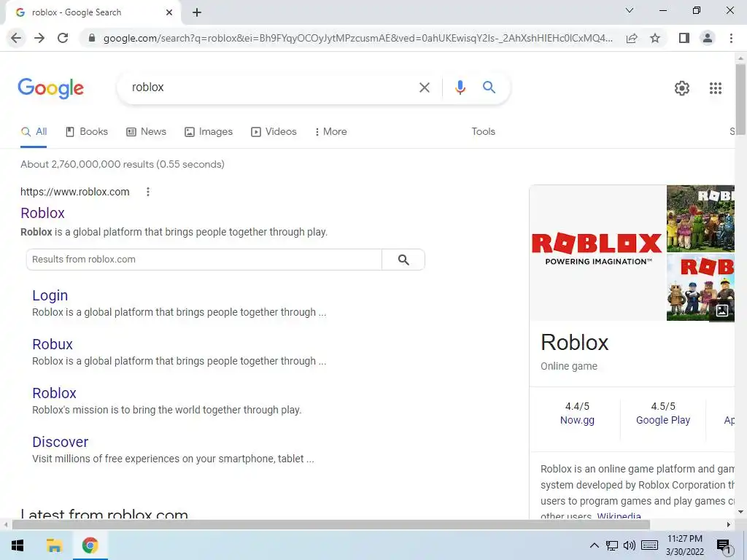This screenshot has height=560, width=747.
Task: Switch to News results
Action: pos(146,132)
